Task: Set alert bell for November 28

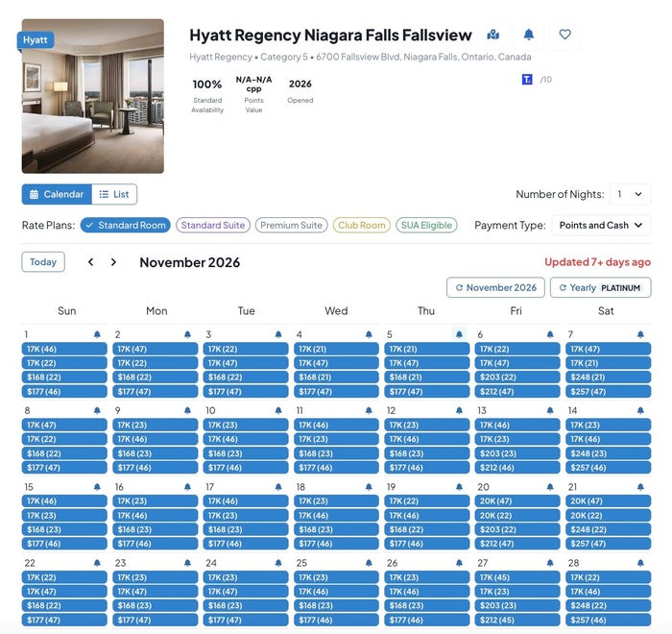Action: 640,563
